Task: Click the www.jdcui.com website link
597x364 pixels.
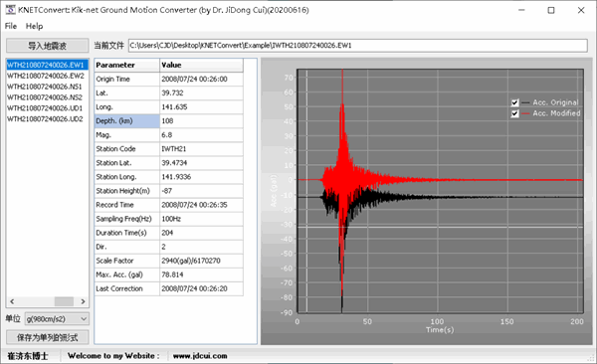Action: pyautogui.click(x=200, y=356)
